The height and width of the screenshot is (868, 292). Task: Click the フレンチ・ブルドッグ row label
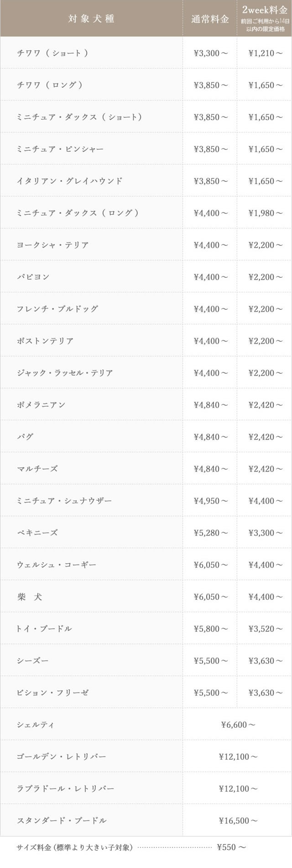[57, 309]
